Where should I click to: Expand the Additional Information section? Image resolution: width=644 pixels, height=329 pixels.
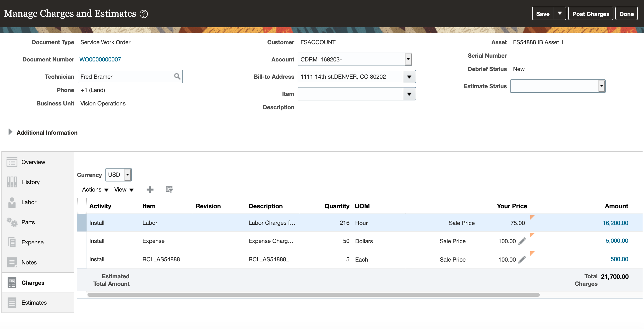pyautogui.click(x=10, y=132)
